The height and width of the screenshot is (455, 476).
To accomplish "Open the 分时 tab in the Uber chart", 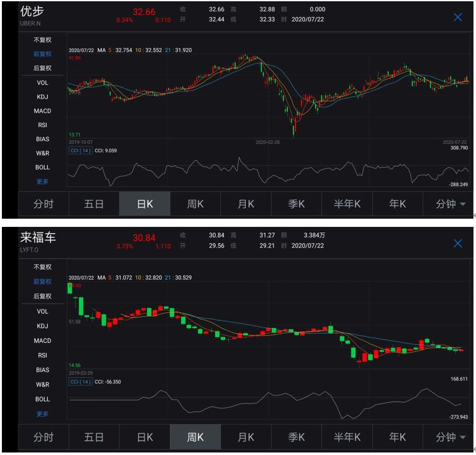I will click(x=43, y=204).
